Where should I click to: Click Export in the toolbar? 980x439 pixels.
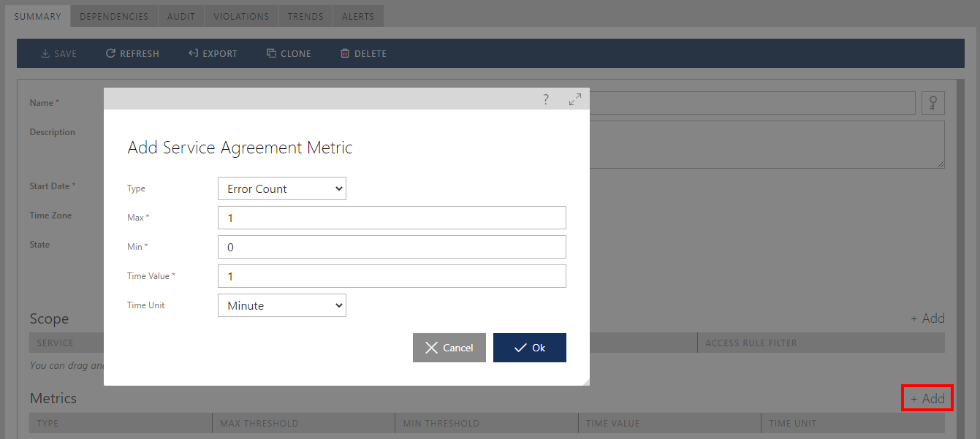tap(213, 53)
